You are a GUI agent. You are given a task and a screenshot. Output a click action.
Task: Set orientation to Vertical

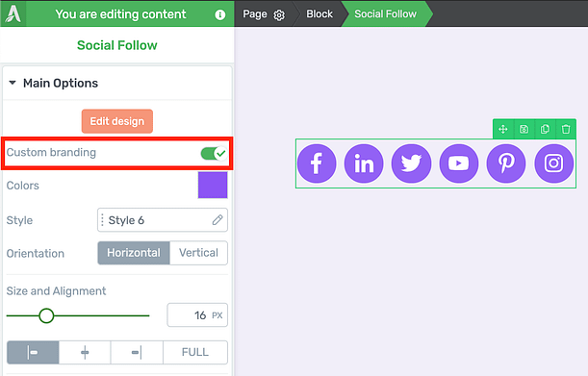click(x=198, y=253)
